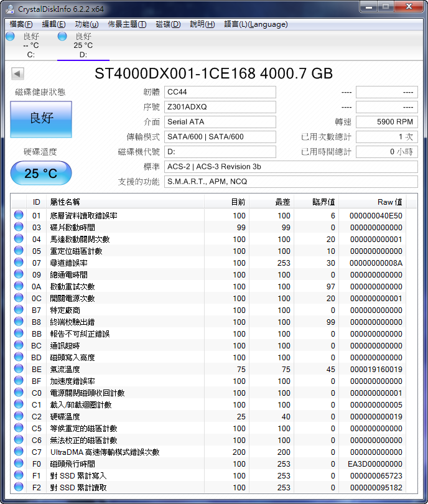Open the 語言(L)(Language) menu

pos(256,24)
